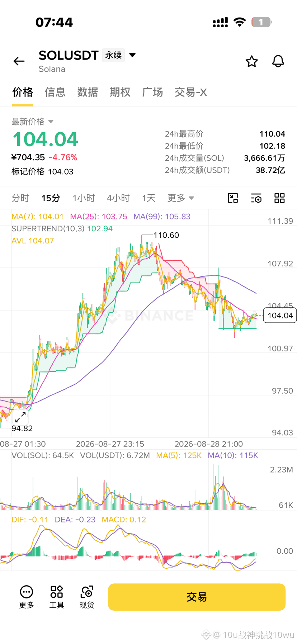Open the 期权 tab
297x644 pixels.
(x=120, y=92)
